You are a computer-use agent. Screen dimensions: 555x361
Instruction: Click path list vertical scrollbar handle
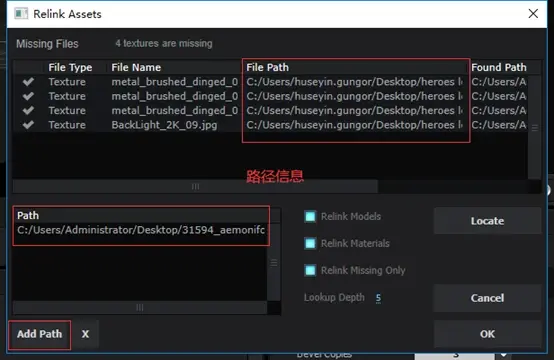click(x=274, y=263)
